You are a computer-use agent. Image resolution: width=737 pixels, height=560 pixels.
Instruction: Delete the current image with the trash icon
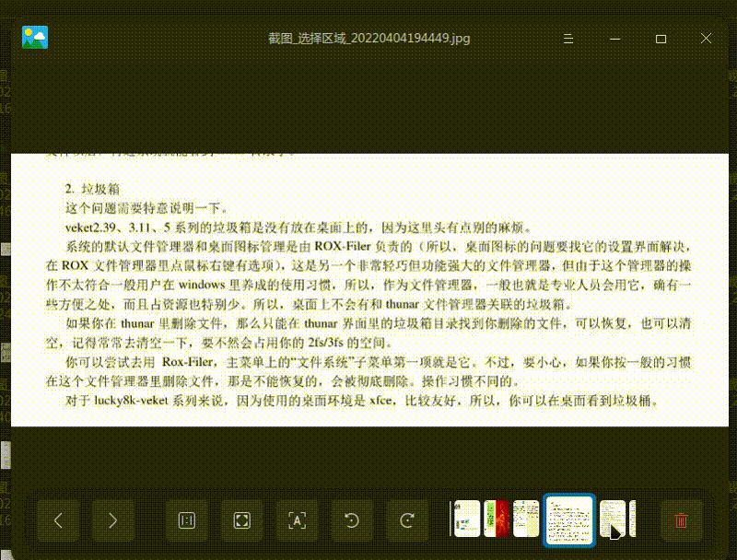[681, 520]
